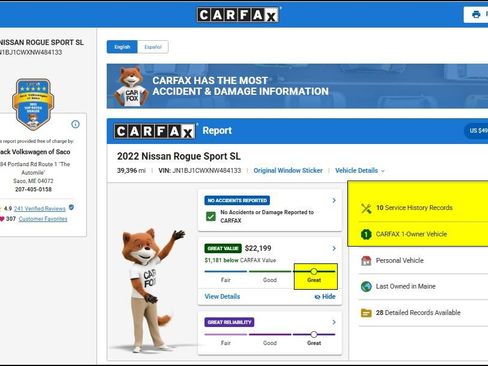The height and width of the screenshot is (366, 488).
Task: Open the 241 Verified Reviews link
Action: click(40, 209)
